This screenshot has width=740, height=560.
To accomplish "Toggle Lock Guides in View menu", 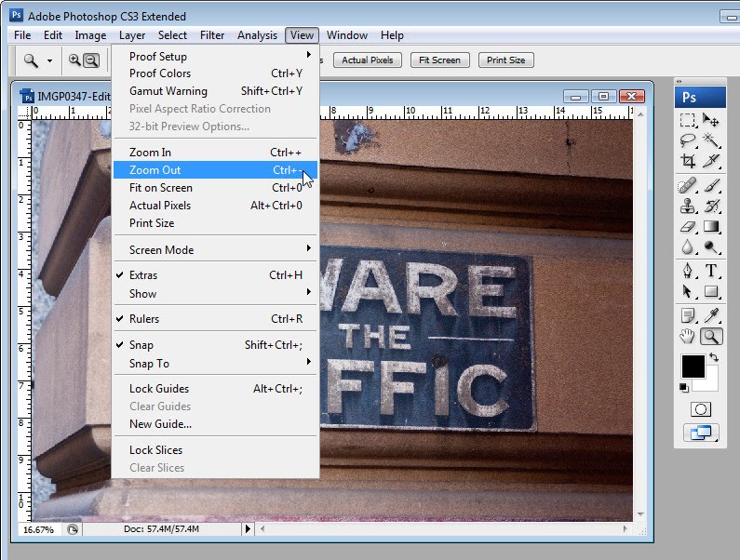I will coord(216,389).
